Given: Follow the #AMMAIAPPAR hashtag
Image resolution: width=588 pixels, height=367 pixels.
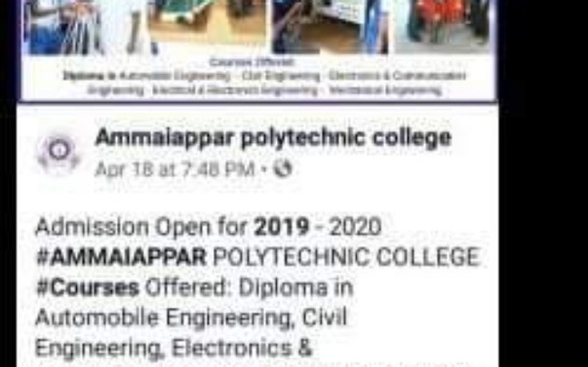Looking at the screenshot, I should tap(121, 258).
